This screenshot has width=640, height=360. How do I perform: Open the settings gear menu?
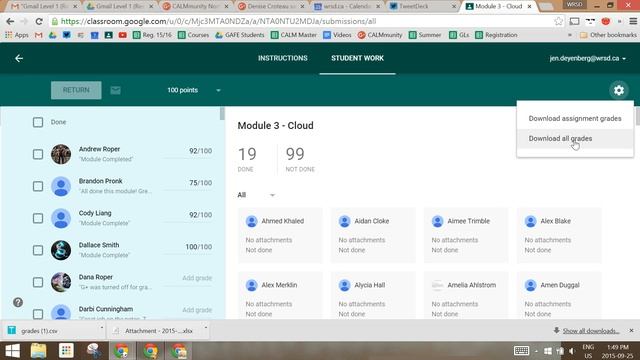tap(619, 90)
